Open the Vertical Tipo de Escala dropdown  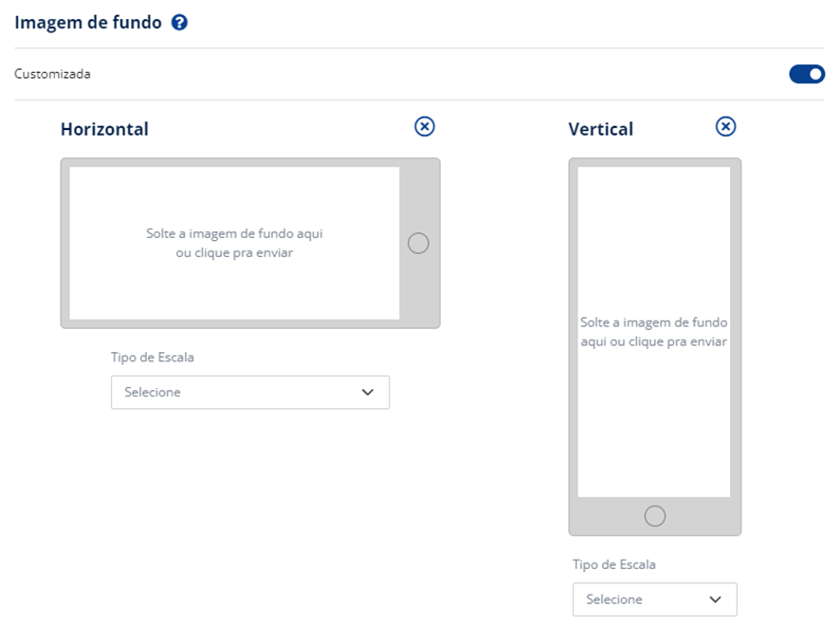654,599
